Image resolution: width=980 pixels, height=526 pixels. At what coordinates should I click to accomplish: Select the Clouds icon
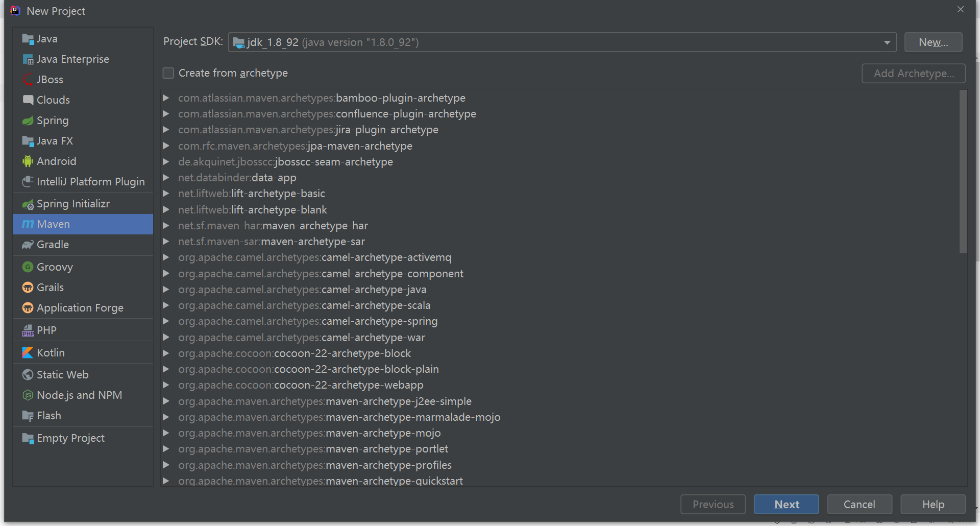pos(28,100)
